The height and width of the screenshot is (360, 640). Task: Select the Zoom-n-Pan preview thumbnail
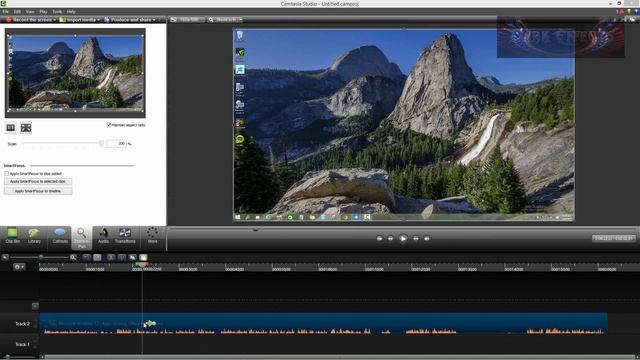75,73
